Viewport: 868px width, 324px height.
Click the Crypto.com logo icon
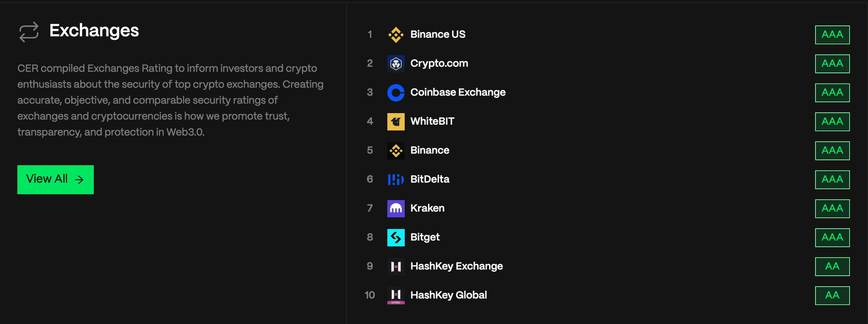click(395, 64)
